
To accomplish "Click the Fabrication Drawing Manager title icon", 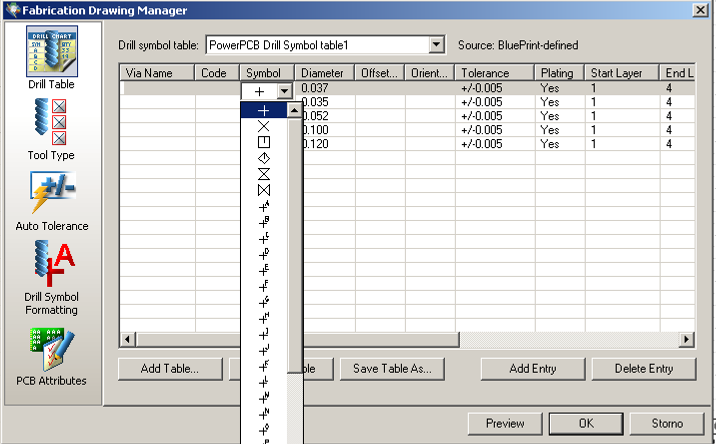I will click(x=13, y=10).
